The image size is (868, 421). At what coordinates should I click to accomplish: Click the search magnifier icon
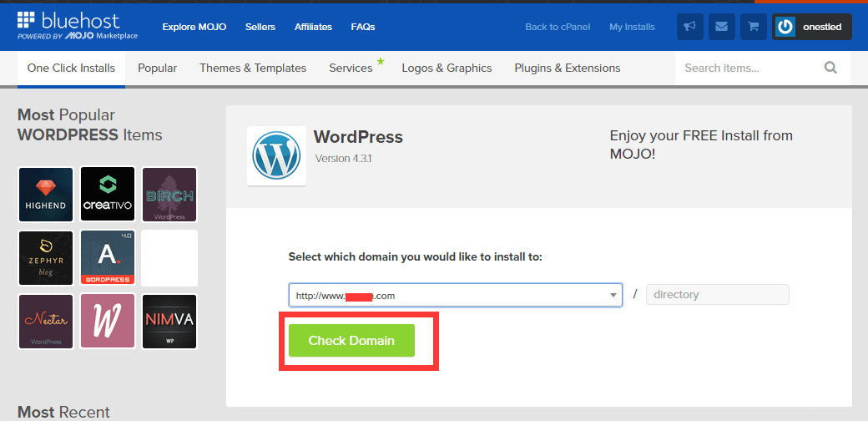click(830, 68)
